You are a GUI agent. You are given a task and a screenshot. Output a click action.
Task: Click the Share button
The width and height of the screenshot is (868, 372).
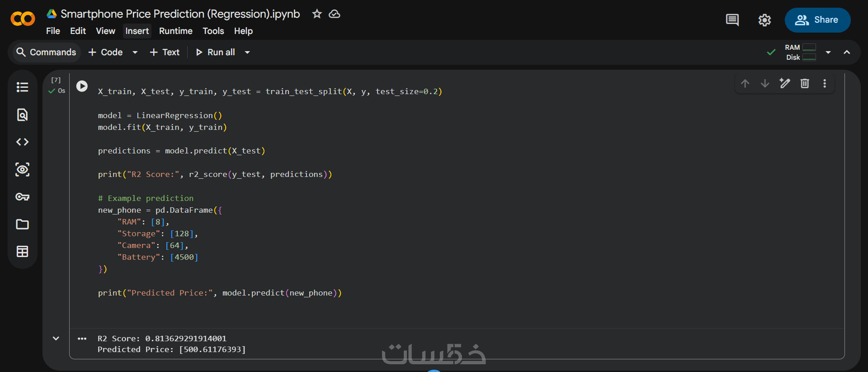[x=817, y=20]
